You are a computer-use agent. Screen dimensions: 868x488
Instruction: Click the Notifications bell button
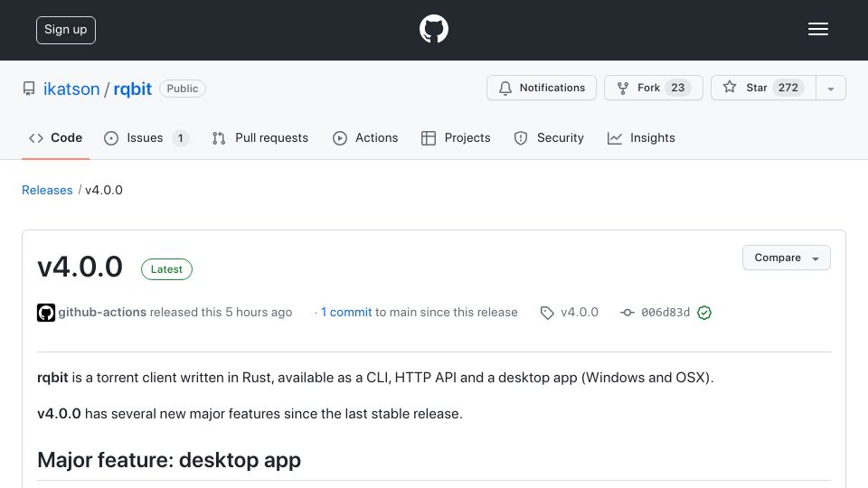(542, 88)
